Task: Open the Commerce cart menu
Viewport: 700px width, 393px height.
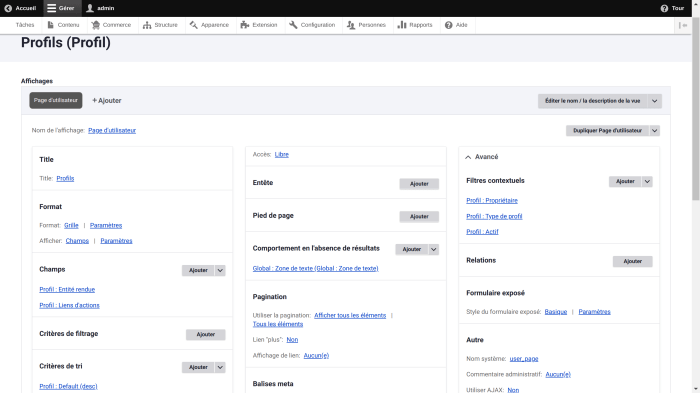Action: tap(111, 25)
